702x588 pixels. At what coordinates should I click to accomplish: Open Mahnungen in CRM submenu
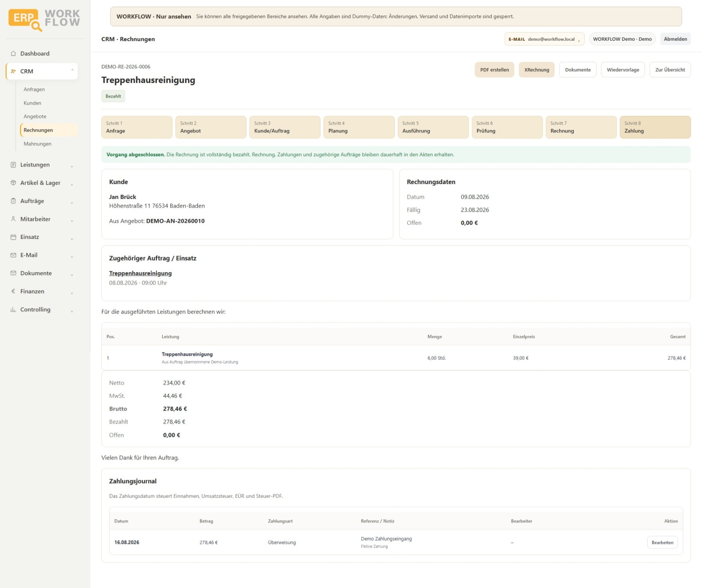pos(38,144)
